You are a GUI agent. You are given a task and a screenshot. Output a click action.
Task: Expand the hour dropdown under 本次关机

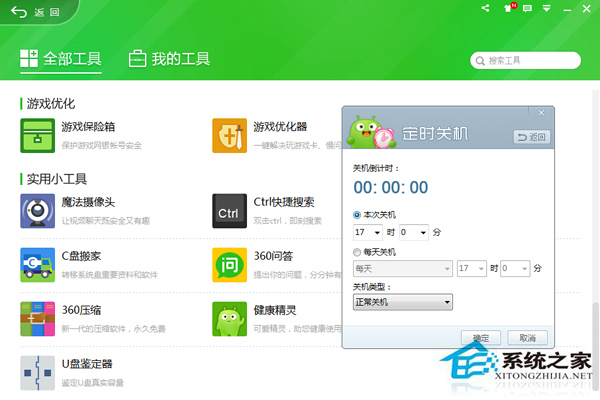(x=367, y=232)
